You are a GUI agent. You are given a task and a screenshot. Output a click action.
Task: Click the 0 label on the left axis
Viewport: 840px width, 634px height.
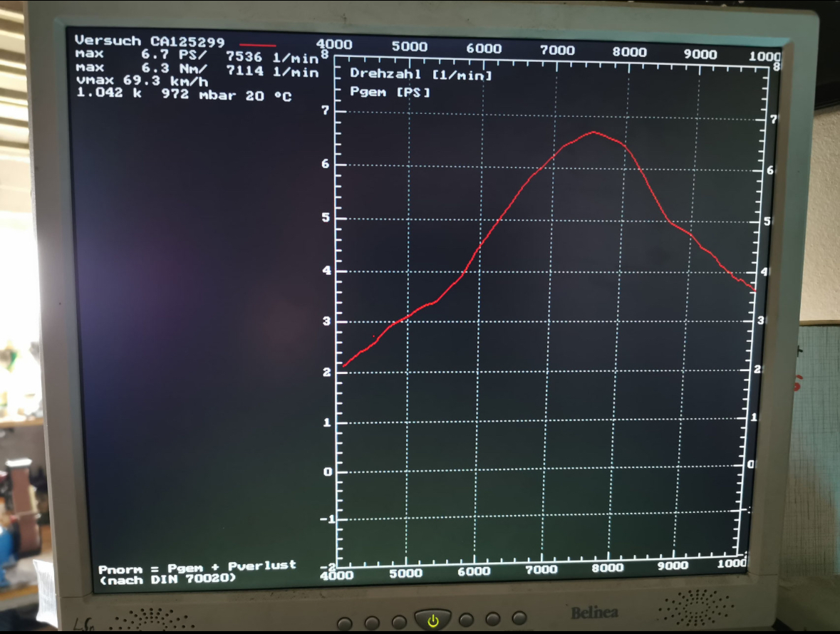click(x=327, y=472)
